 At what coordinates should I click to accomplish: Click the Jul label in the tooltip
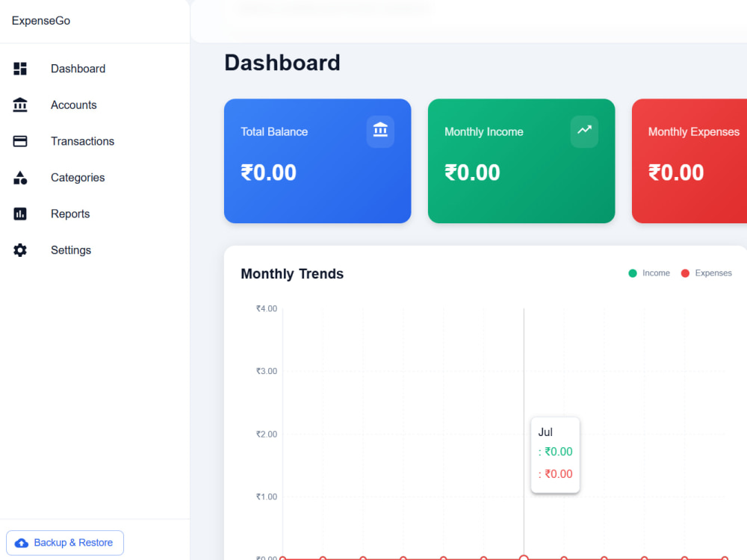point(545,432)
